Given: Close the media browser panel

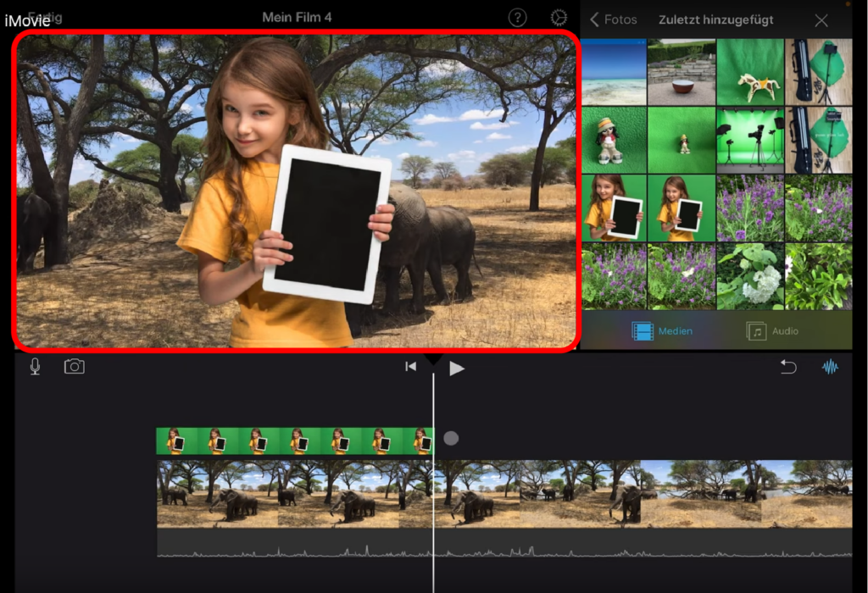Looking at the screenshot, I should pos(821,20).
